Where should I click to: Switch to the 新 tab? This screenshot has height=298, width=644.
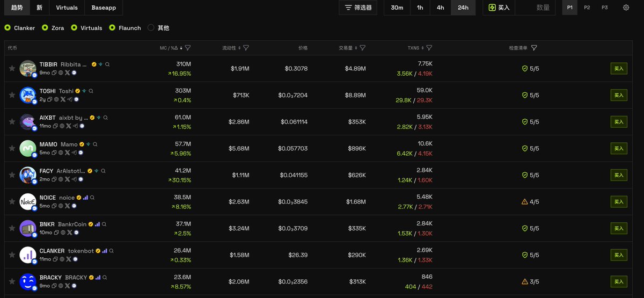point(40,8)
